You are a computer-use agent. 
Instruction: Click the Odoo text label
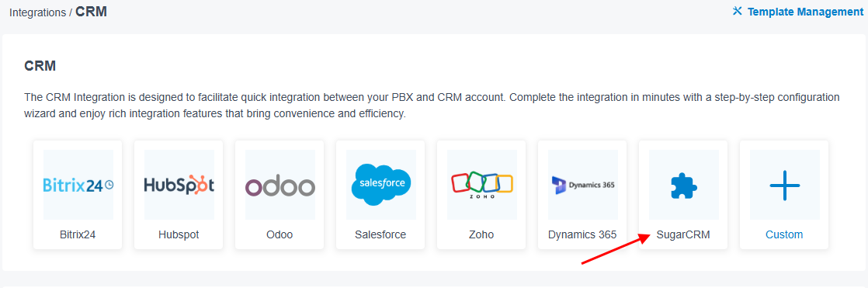(279, 235)
